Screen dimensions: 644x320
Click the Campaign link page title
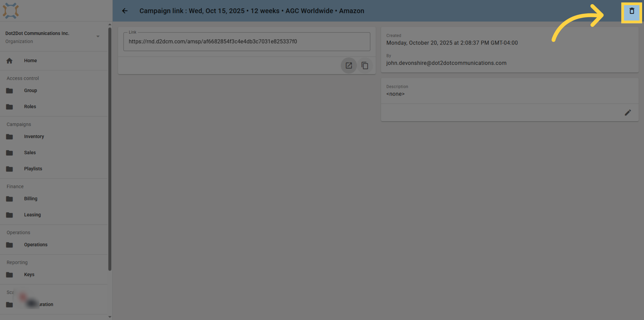[252, 11]
